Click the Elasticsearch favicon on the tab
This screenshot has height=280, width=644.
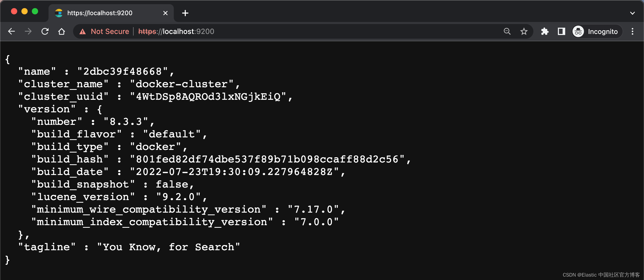(58, 13)
